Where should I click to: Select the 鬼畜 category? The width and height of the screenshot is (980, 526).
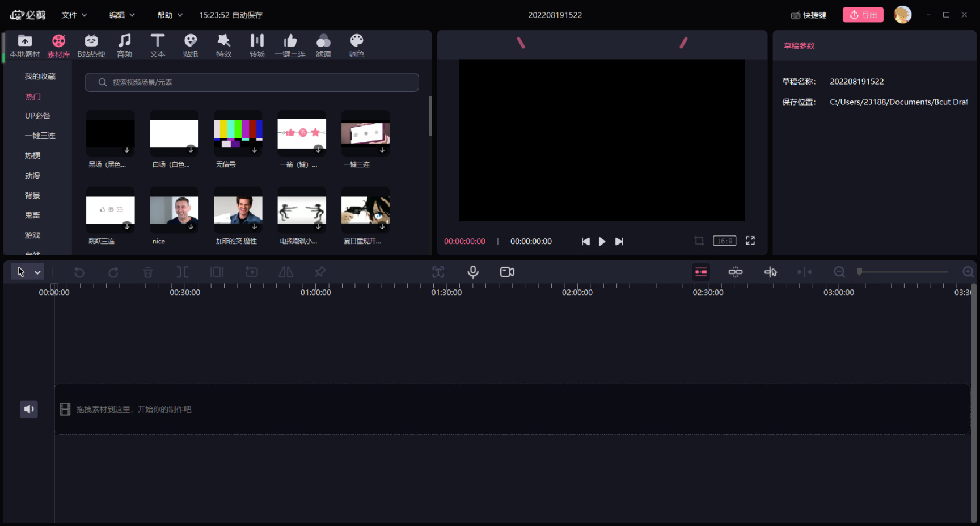click(x=32, y=215)
